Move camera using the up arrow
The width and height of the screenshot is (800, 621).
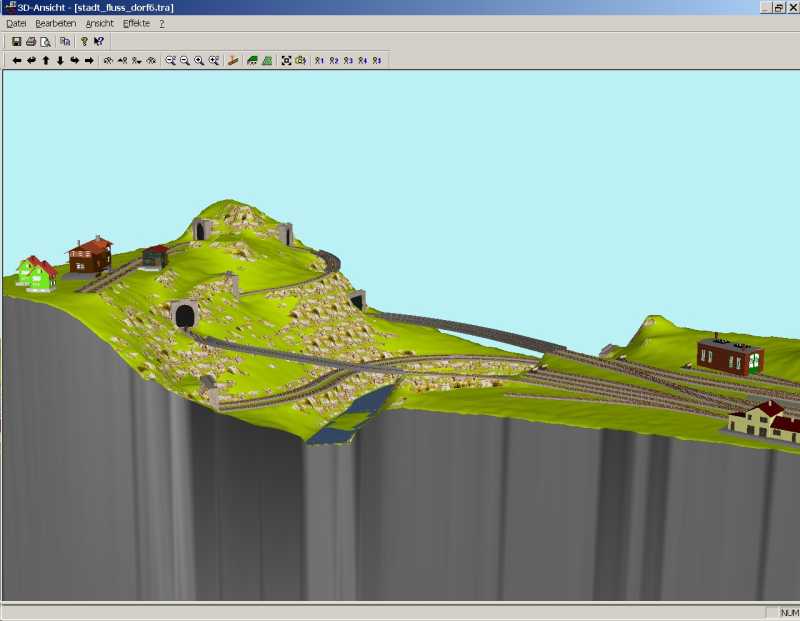click(46, 60)
